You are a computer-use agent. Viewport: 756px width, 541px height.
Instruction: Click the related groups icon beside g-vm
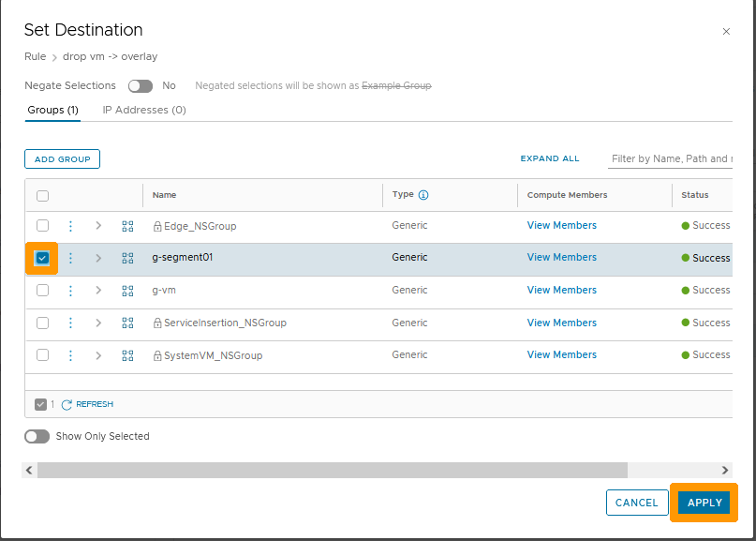[x=127, y=290]
